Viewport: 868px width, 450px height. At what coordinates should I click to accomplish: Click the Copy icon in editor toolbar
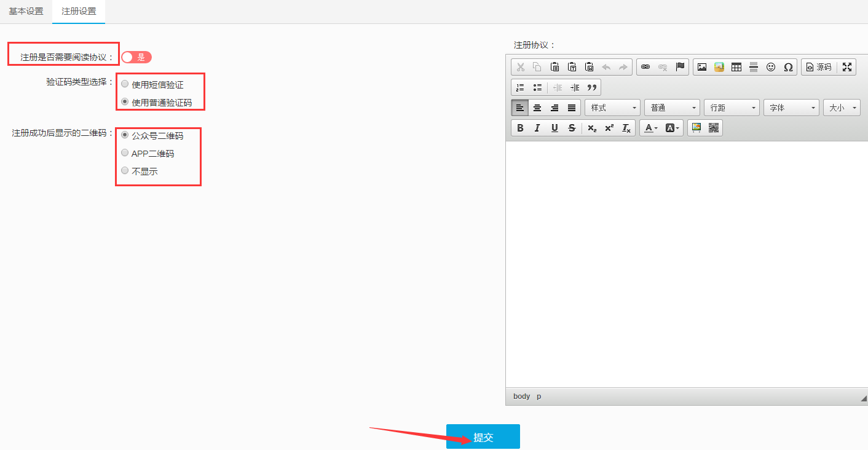click(537, 67)
